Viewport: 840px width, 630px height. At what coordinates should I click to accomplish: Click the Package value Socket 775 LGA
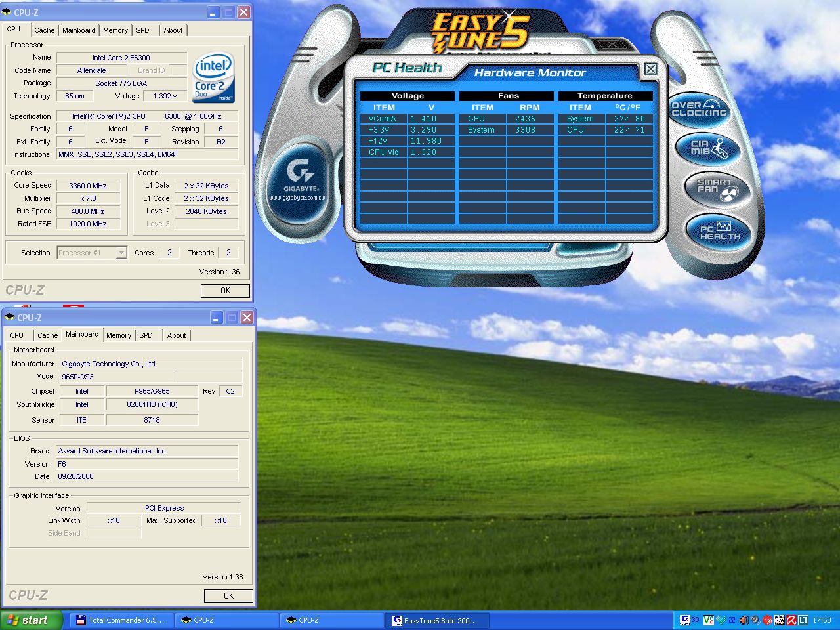click(121, 83)
